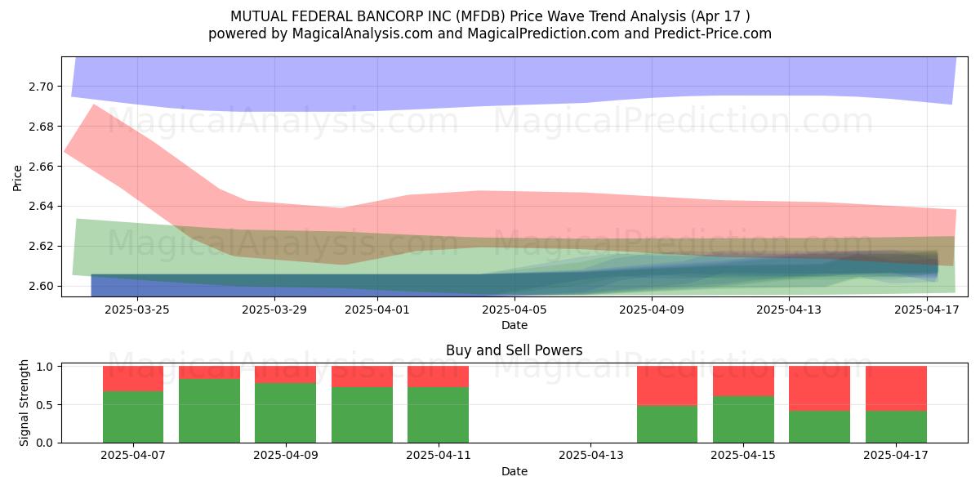This screenshot has width=980, height=490.
Task: Click the red sell segment for 2025-04-14
Action: (x=667, y=386)
